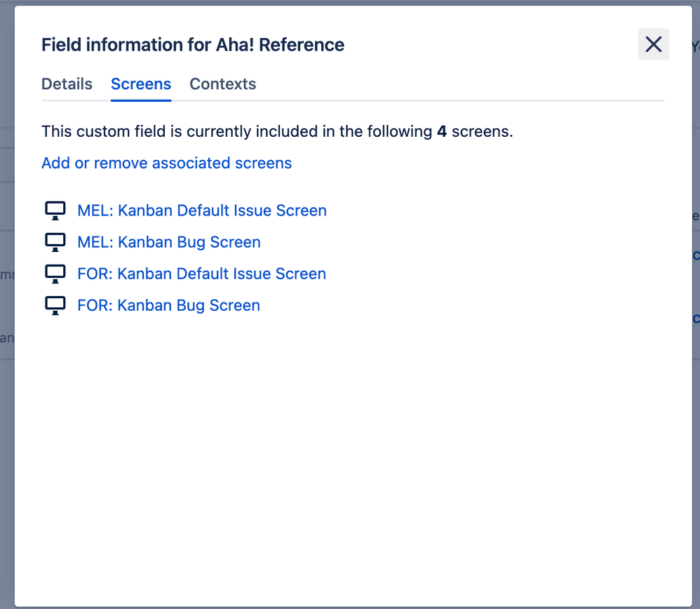
Task: Open MEL: Kanban Default Issue Screen link
Action: coord(202,210)
